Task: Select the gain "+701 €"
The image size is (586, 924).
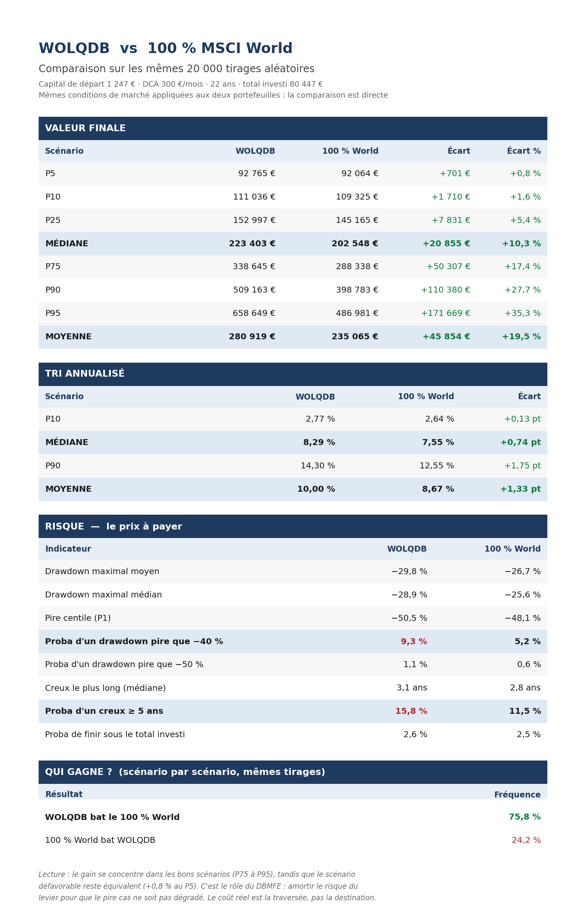Action: tap(455, 174)
